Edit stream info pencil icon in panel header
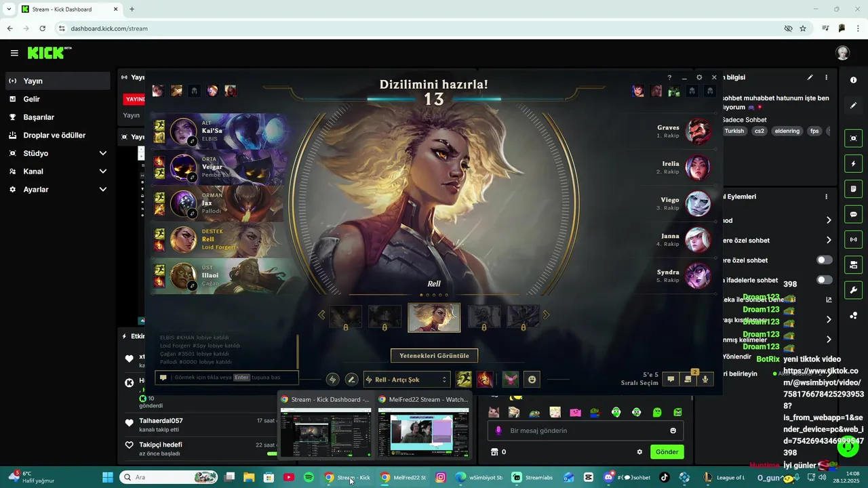The image size is (868, 488). coord(810,78)
